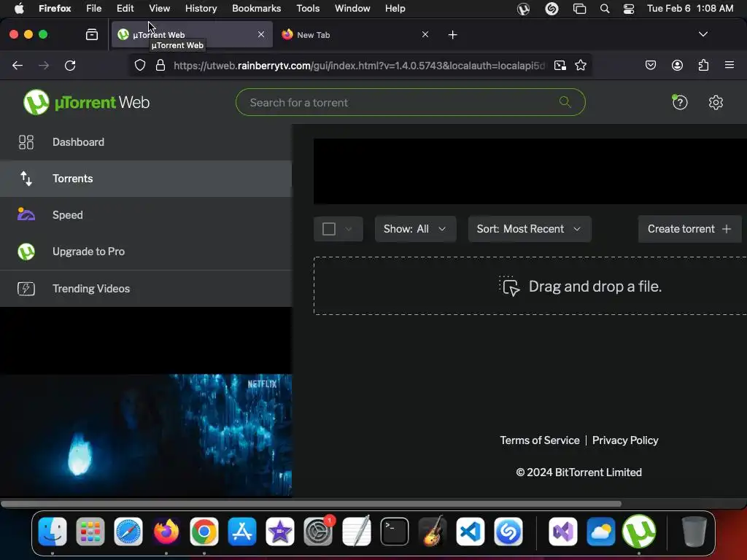The image size is (747, 560).
Task: Open Terms of Service link
Action: 540,440
